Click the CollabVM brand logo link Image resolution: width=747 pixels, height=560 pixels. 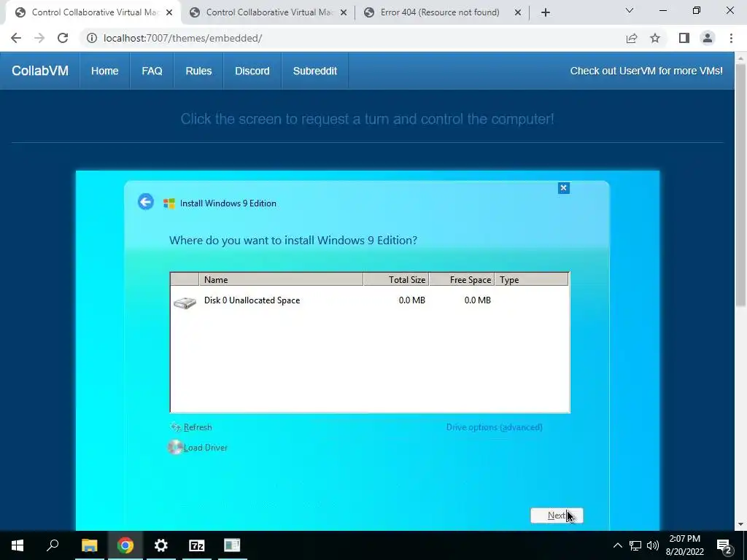40,71
